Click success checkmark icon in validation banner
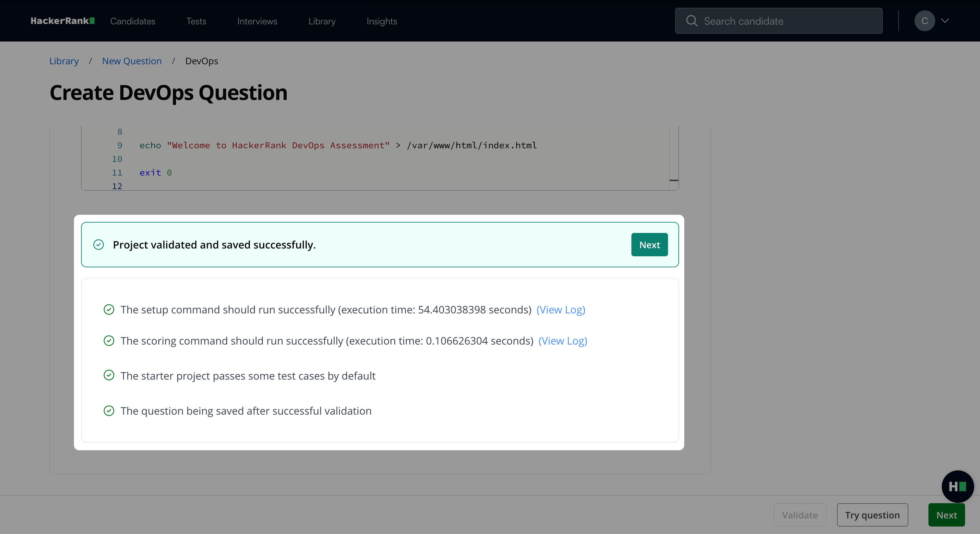Image resolution: width=980 pixels, height=534 pixels. coord(99,244)
